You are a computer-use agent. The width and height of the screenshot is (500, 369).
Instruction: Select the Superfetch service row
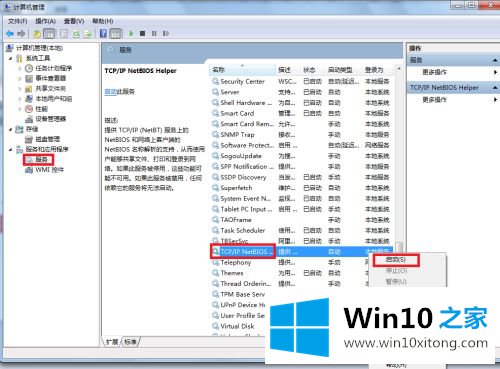pos(302,188)
